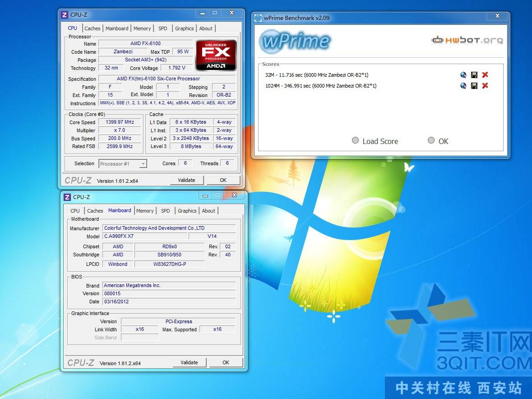Open SPD tab in lower CPU-Z window
532x399 pixels.
(166, 211)
